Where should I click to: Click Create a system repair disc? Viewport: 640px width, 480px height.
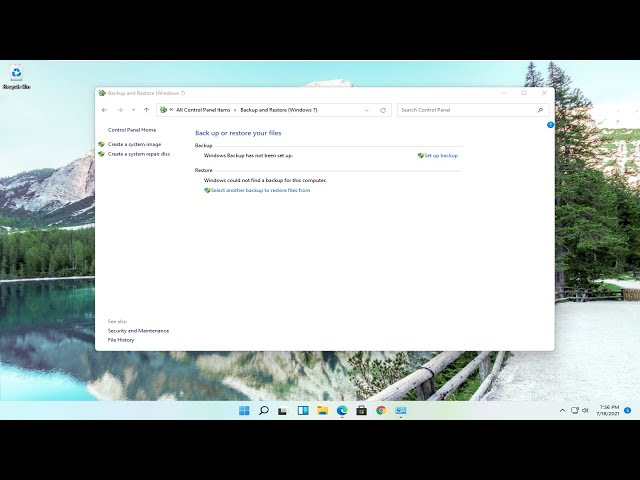click(x=139, y=154)
